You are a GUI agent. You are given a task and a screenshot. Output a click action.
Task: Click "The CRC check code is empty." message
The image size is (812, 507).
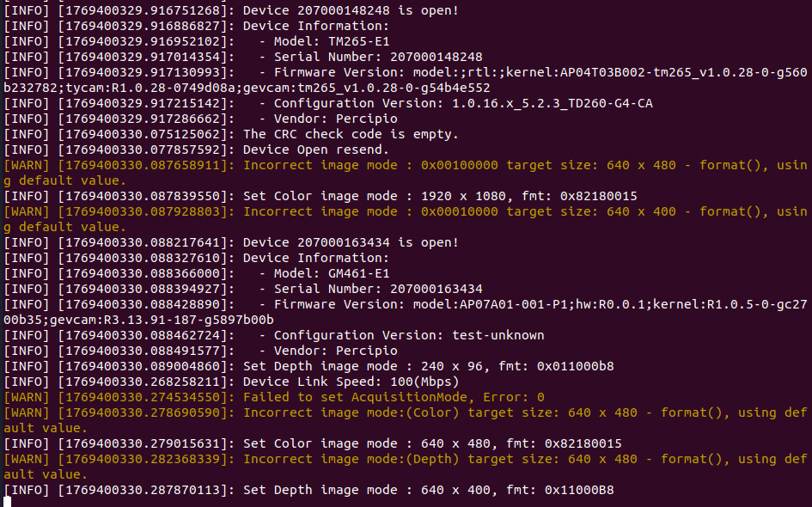pos(351,134)
